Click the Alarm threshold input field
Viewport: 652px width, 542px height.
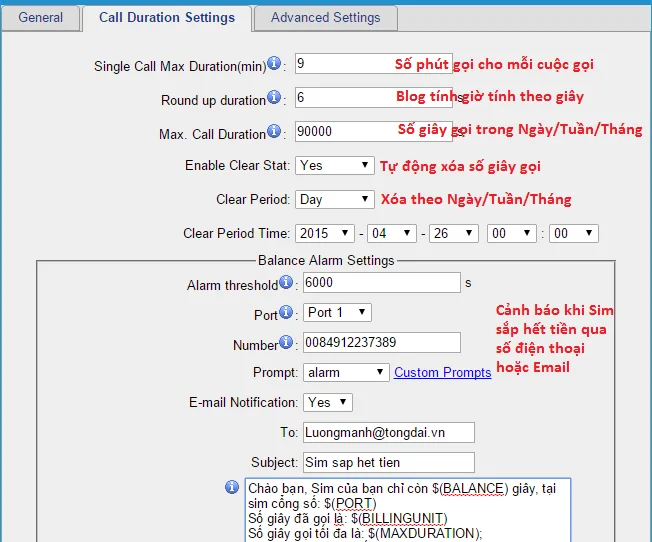tap(380, 283)
